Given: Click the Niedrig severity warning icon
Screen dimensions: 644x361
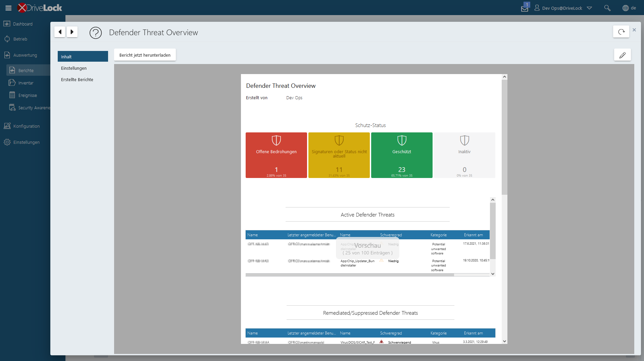Looking at the screenshot, I should click(382, 260).
